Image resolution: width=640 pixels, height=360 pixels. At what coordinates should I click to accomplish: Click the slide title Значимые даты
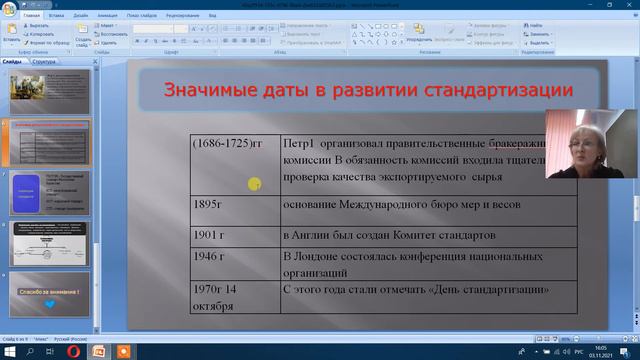pyautogui.click(x=368, y=90)
